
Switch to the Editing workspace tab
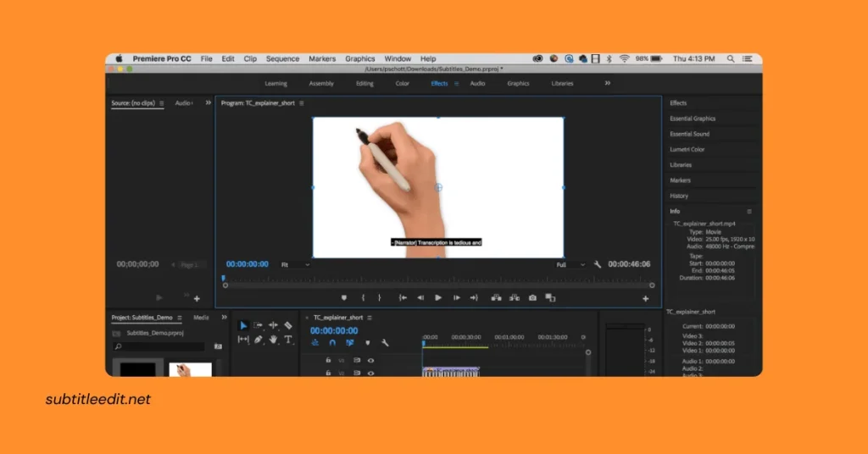click(x=364, y=84)
